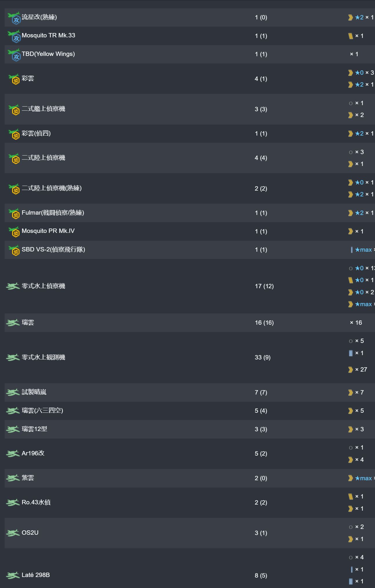The image size is (375, 588).
Task: Click the torpedo bomber icon beside 流星改(熟練)
Action: (14, 18)
